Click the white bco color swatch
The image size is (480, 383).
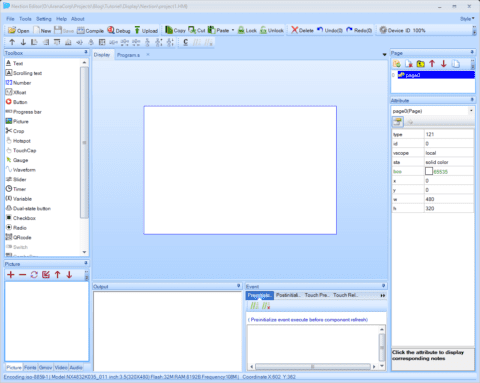pos(429,171)
